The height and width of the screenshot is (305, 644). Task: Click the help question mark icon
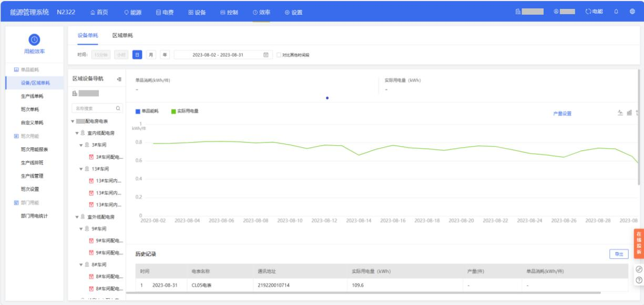(x=639, y=280)
